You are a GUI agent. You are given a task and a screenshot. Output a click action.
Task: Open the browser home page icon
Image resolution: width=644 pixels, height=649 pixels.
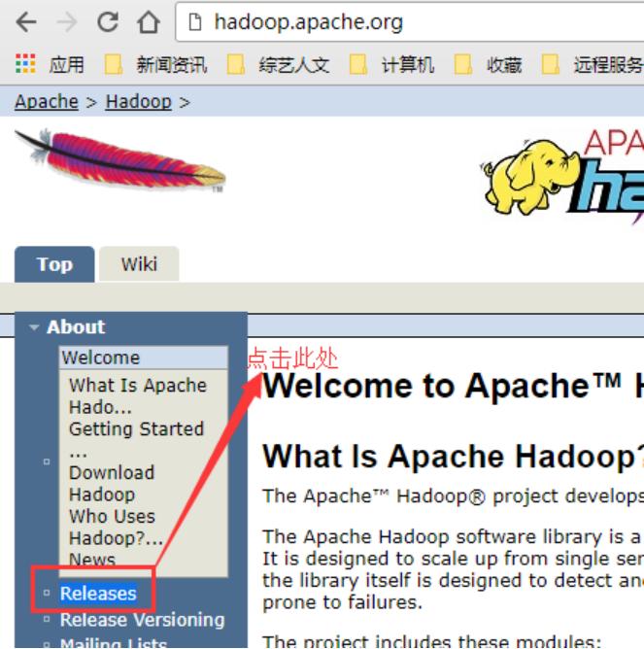click(149, 21)
